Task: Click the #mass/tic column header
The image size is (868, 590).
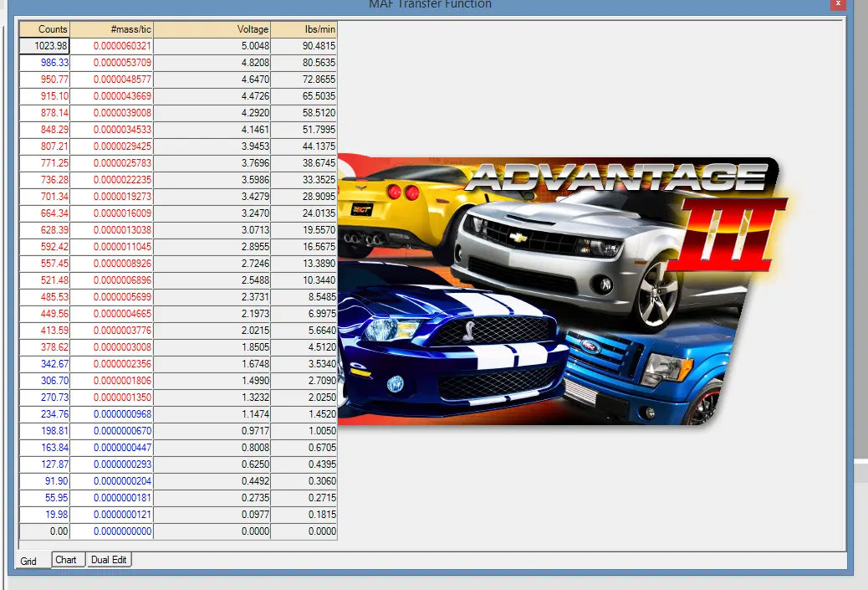Action: pos(111,29)
